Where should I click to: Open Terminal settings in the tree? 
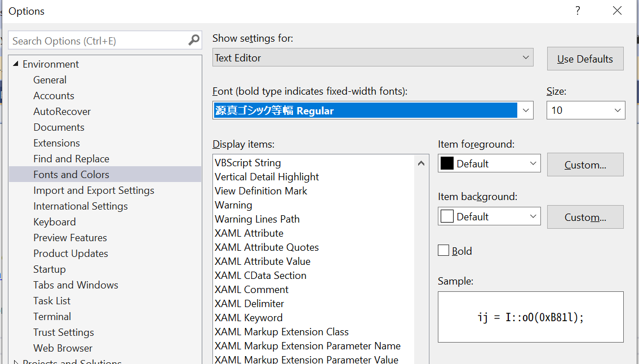click(x=52, y=317)
